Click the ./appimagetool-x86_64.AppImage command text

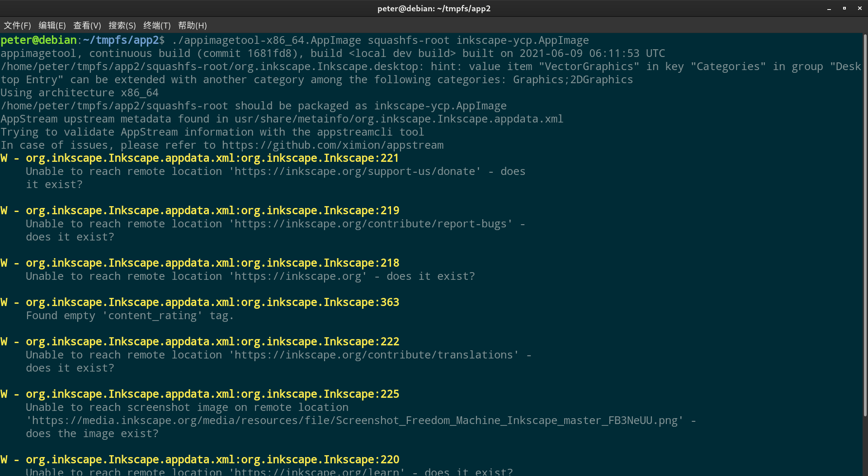click(x=266, y=40)
